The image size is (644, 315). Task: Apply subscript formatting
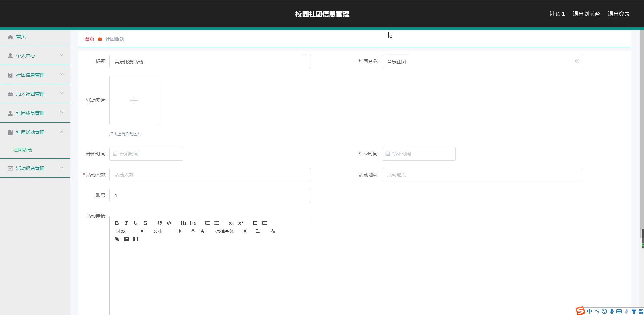click(231, 223)
